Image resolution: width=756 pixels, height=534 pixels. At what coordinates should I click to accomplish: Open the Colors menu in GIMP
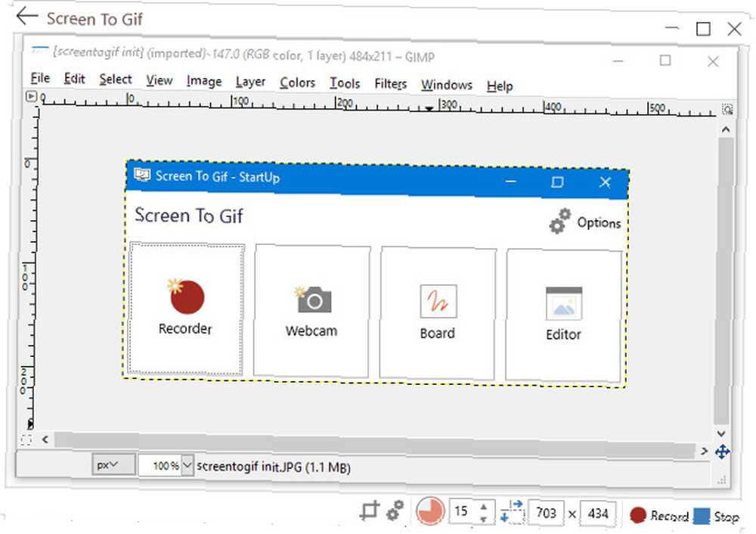pos(297,83)
